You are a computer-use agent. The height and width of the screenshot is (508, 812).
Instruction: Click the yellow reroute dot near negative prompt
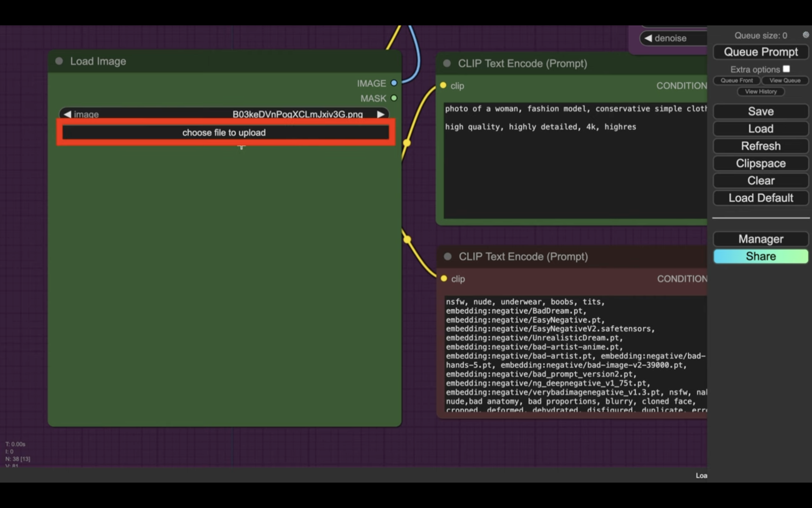tap(407, 240)
